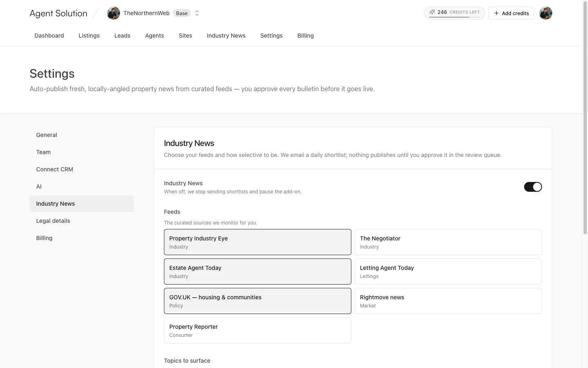Open Billing in top navigation
The image size is (588, 368).
[x=305, y=36]
